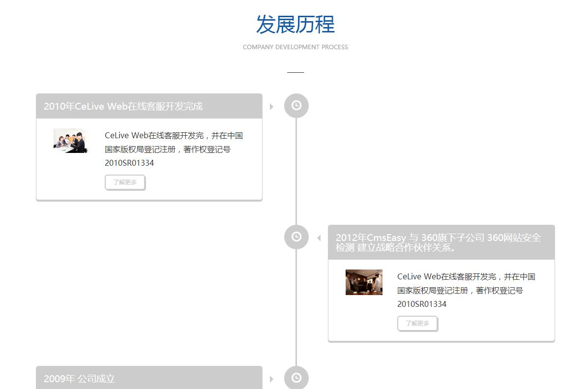View the handshake photo thumbnail in the 2012 card
This screenshot has width=588, height=389.
[x=364, y=282]
